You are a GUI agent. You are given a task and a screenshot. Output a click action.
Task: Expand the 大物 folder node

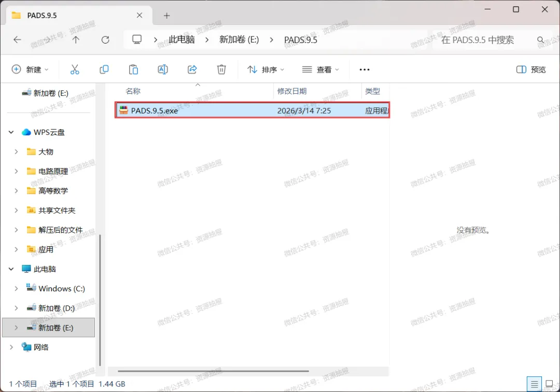point(16,152)
